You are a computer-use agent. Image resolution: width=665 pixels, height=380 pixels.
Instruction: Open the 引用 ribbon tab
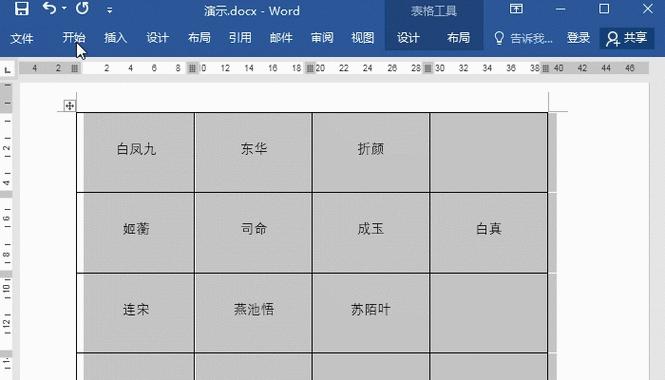tap(240, 38)
